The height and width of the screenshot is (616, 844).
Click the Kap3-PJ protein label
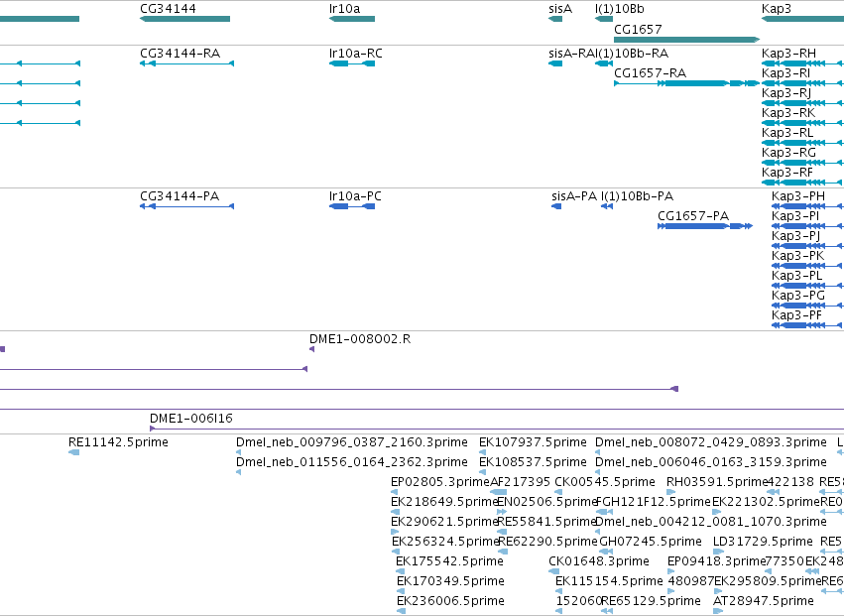795,236
